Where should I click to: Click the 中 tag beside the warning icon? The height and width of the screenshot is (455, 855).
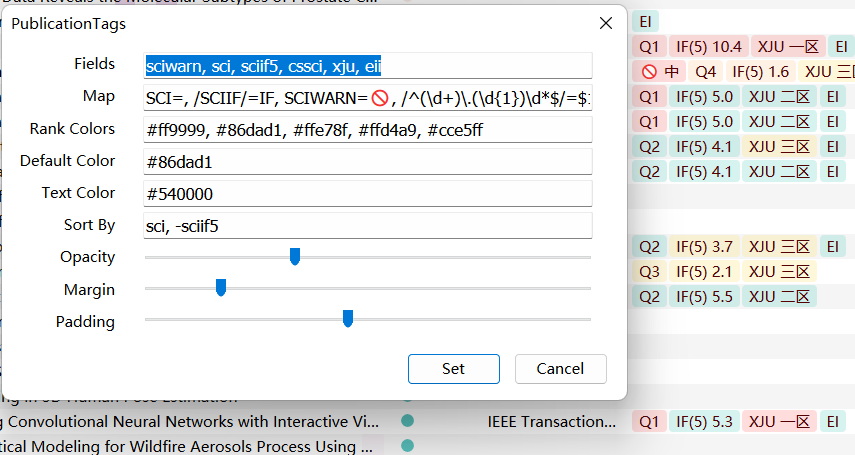point(672,71)
